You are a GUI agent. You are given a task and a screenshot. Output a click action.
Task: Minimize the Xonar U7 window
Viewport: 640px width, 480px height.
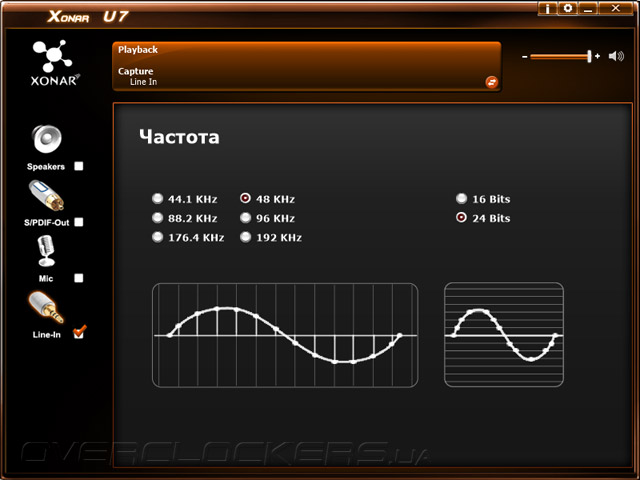click(588, 9)
